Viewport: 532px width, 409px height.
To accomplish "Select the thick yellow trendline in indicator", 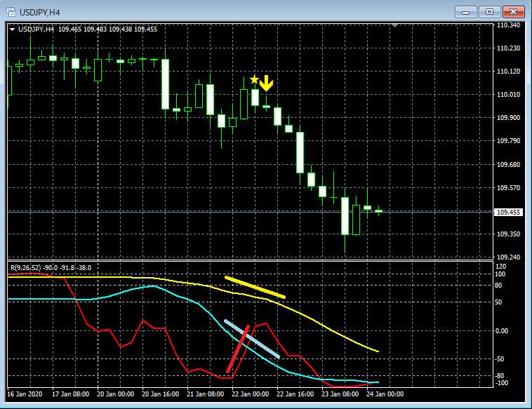I will [255, 287].
